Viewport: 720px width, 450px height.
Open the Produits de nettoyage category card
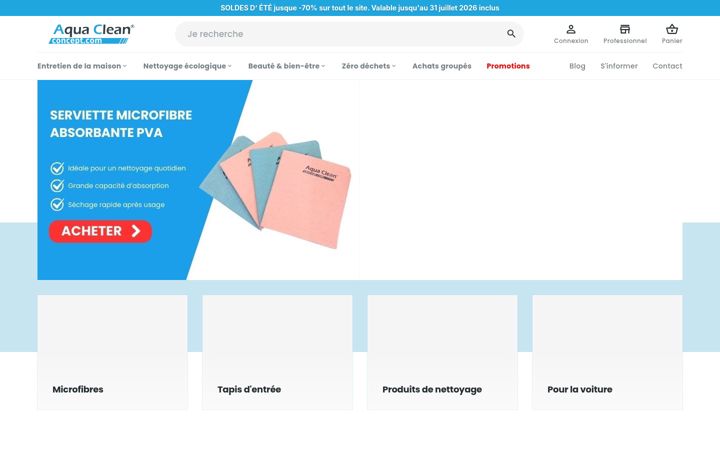[442, 352]
